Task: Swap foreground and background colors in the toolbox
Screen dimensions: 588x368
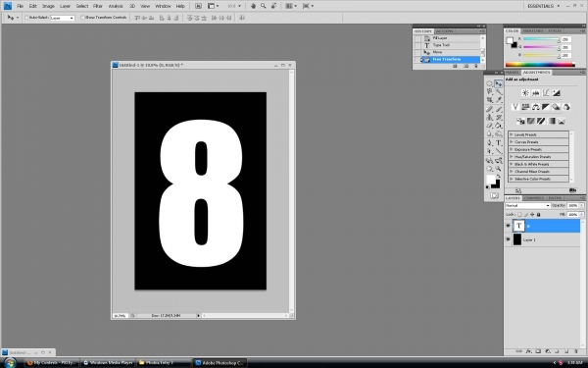Action: [499, 176]
